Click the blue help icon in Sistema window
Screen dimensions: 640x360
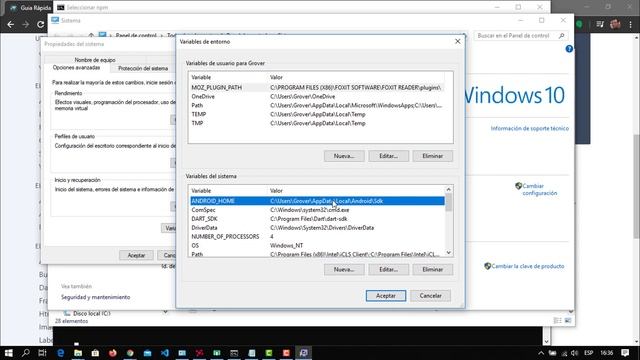click(569, 49)
